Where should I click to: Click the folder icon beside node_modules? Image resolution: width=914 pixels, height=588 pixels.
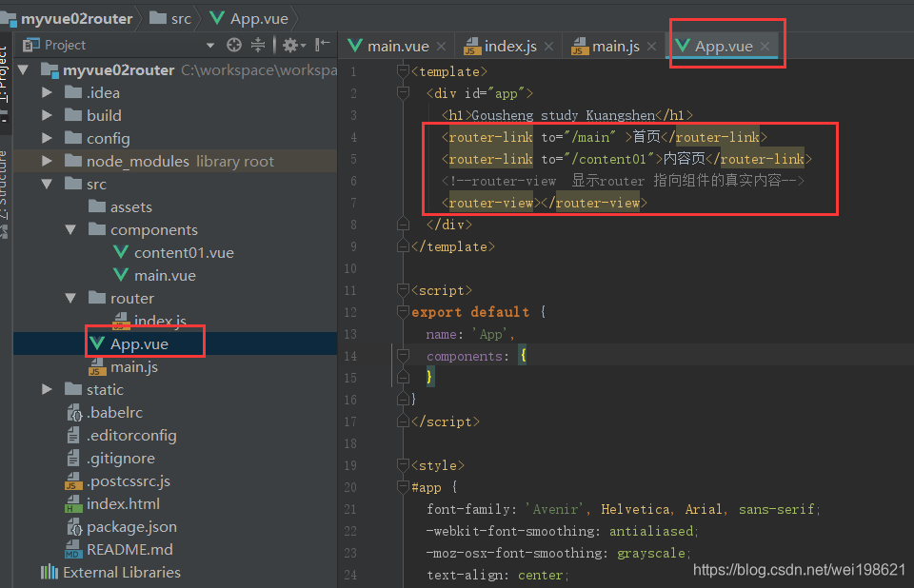(73, 160)
